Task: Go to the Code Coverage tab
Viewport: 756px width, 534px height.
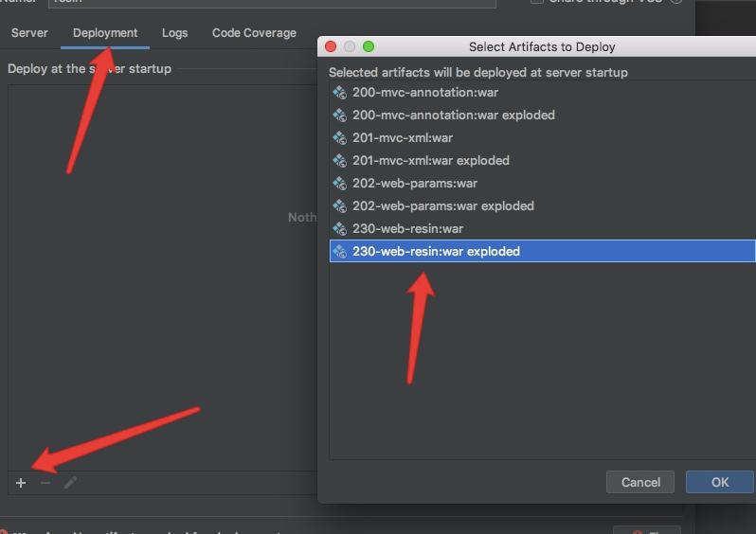Action: click(254, 33)
